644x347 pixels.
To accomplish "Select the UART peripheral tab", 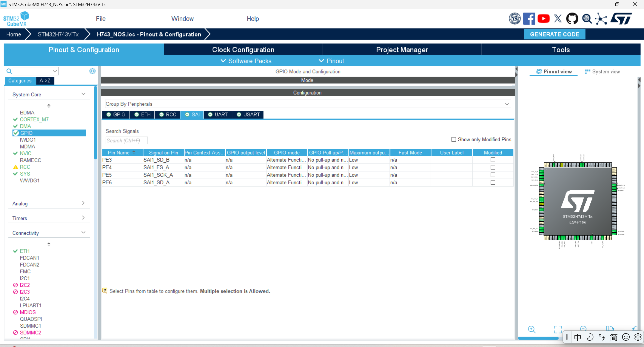I will [x=218, y=114].
